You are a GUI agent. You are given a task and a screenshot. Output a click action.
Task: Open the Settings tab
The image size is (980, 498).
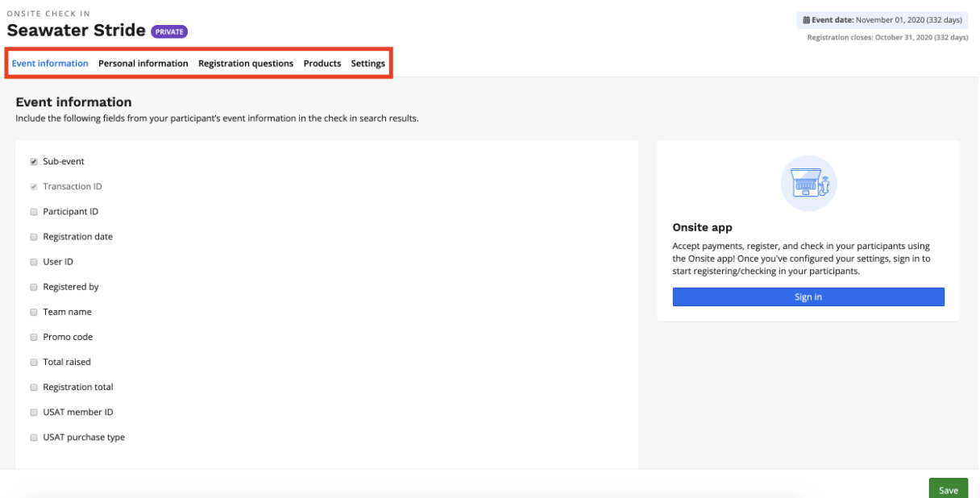point(367,64)
